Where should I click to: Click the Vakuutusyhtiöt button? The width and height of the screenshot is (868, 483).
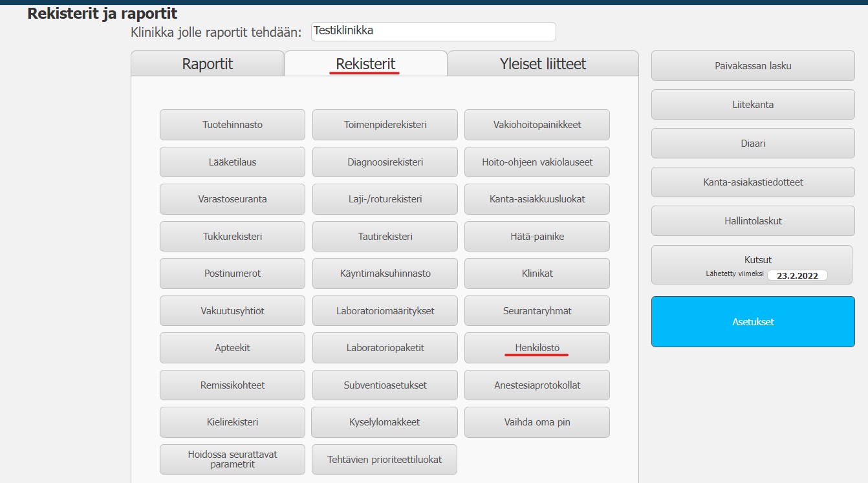[x=232, y=311]
